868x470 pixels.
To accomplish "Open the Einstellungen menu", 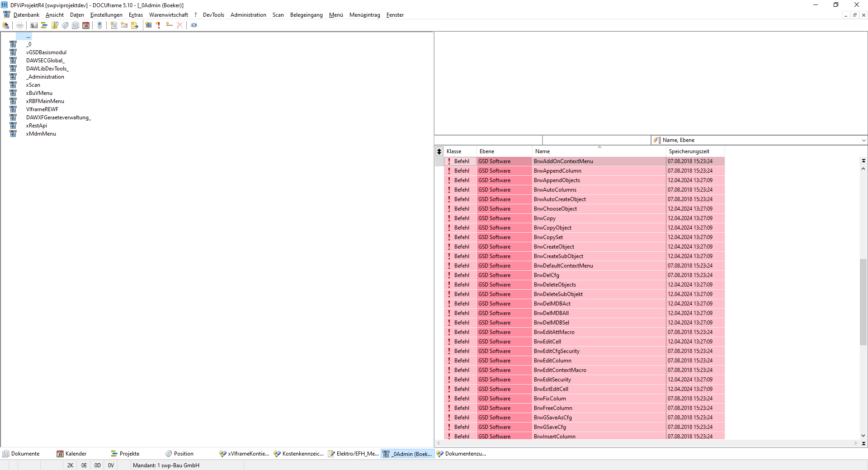I will (x=106, y=15).
